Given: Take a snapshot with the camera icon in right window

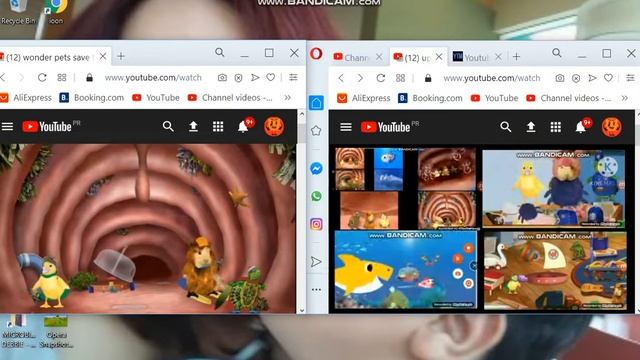Looking at the screenshot, I should click(560, 78).
